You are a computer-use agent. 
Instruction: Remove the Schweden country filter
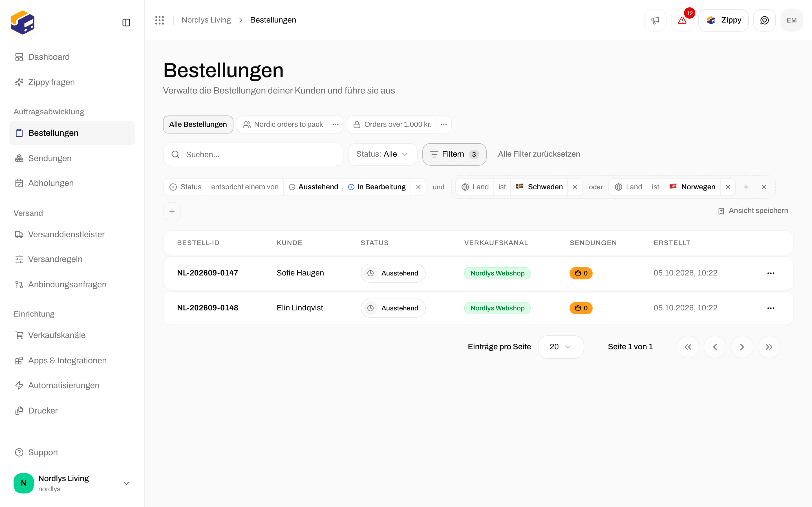click(575, 187)
